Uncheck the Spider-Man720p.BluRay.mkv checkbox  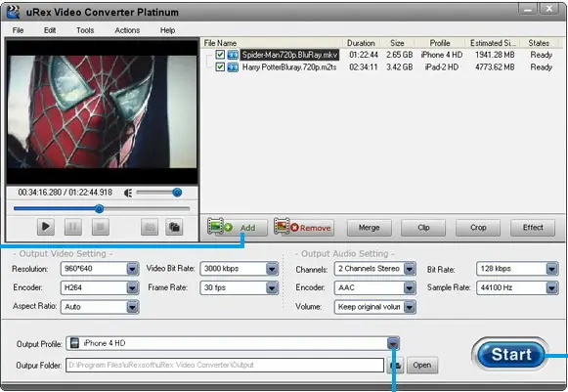220,55
